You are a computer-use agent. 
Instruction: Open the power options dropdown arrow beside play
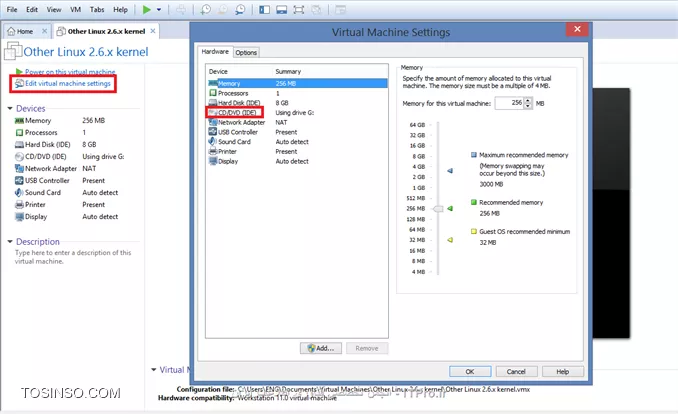click(x=159, y=10)
